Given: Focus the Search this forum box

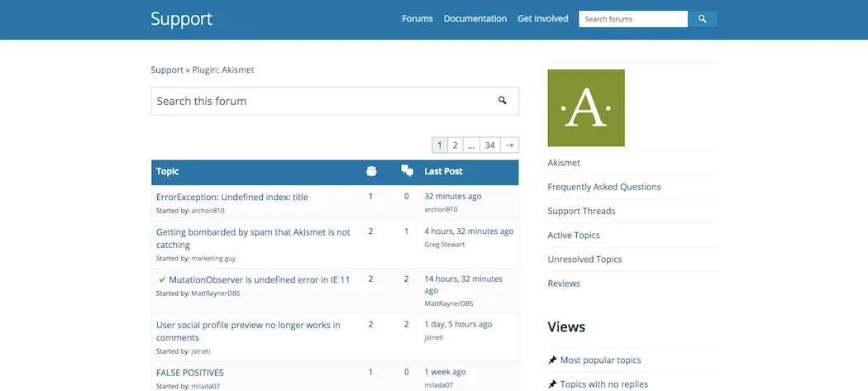Looking at the screenshot, I should 322,101.
